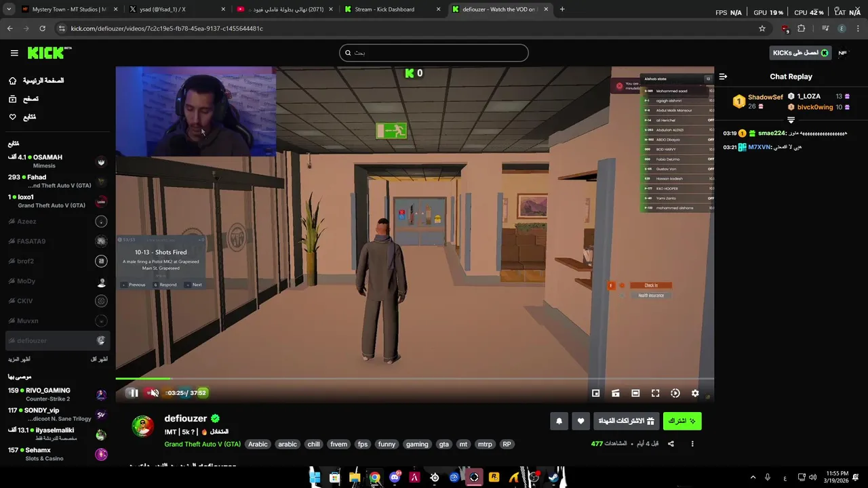Pause the video playback

pos(134,393)
